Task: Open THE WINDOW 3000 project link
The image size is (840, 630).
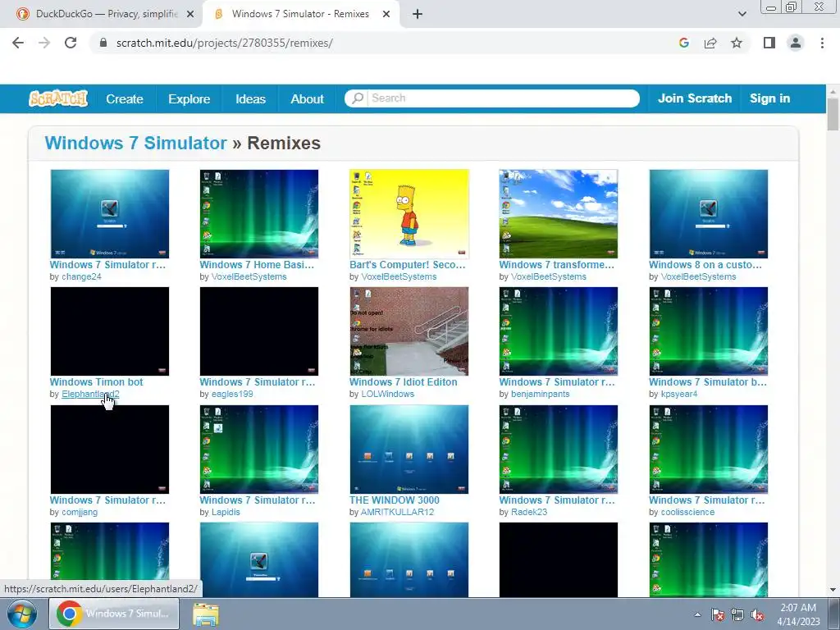Action: (395, 500)
